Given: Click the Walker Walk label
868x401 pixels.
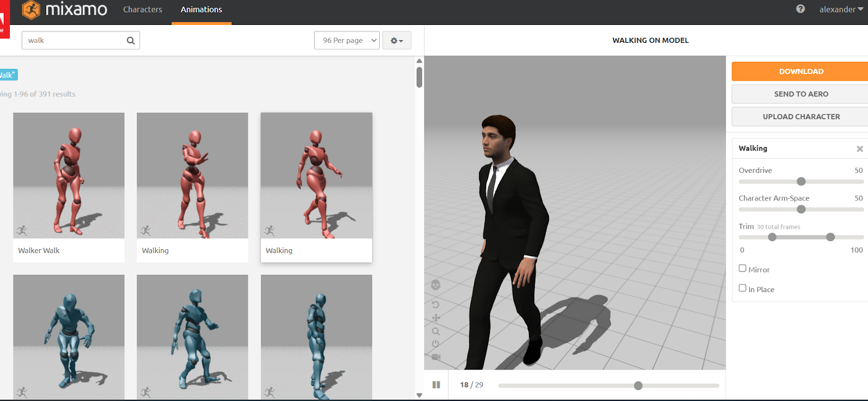Looking at the screenshot, I should coord(39,250).
